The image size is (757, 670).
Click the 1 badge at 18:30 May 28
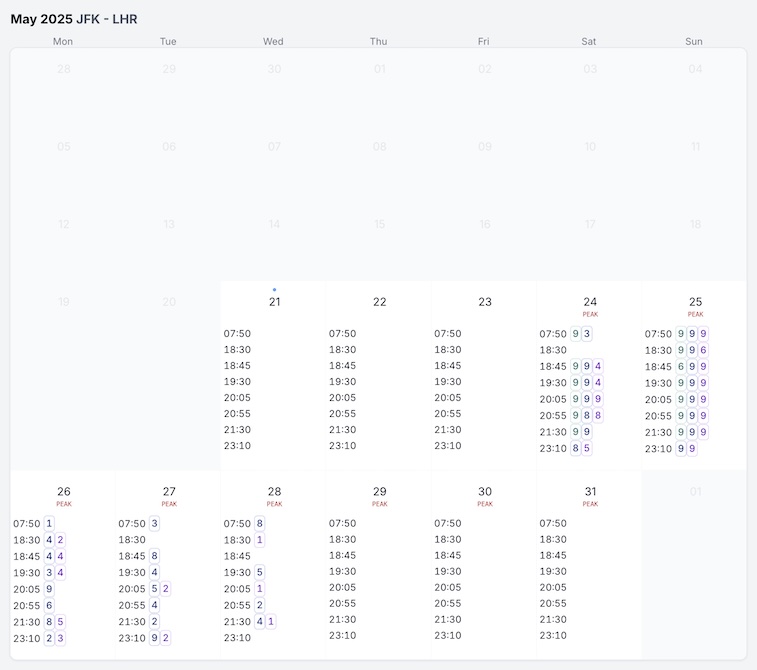point(259,540)
